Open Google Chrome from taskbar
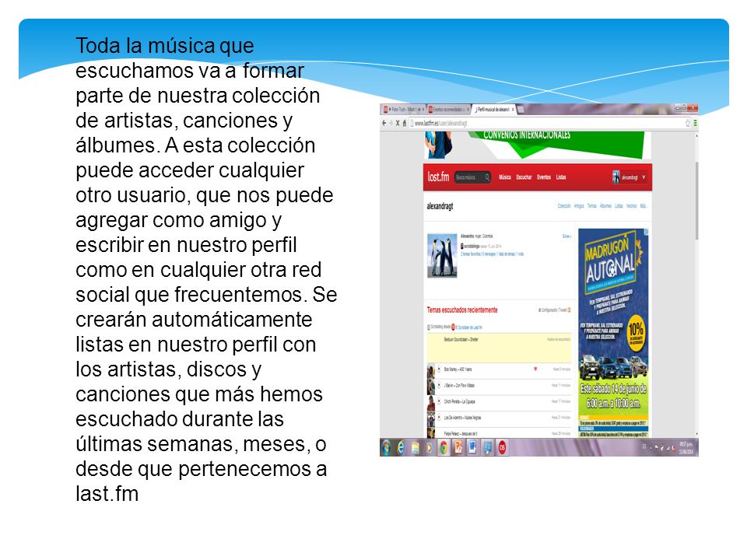This screenshot has width=747, height=560. pos(444,448)
